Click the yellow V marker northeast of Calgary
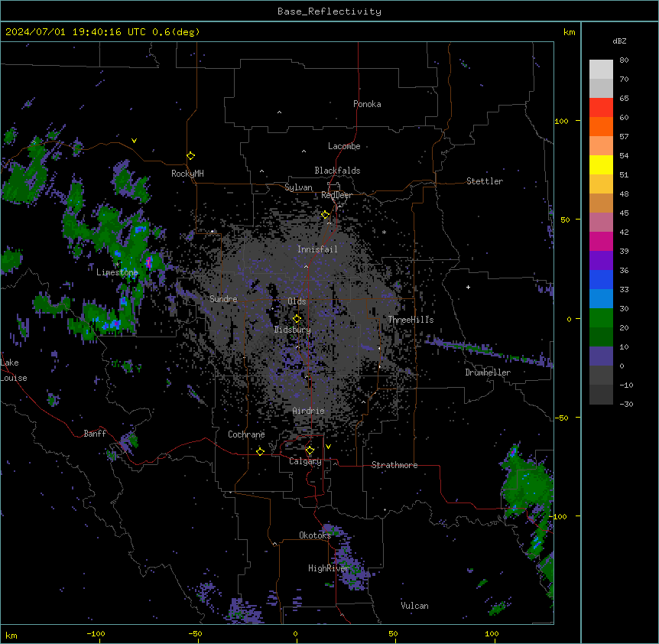This screenshot has height=644, width=659. [328, 447]
